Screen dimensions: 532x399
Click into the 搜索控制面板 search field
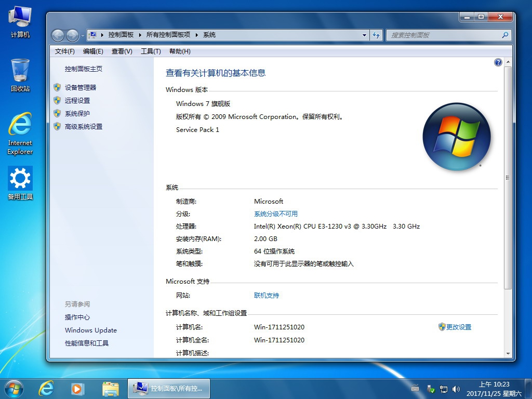pyautogui.click(x=445, y=35)
